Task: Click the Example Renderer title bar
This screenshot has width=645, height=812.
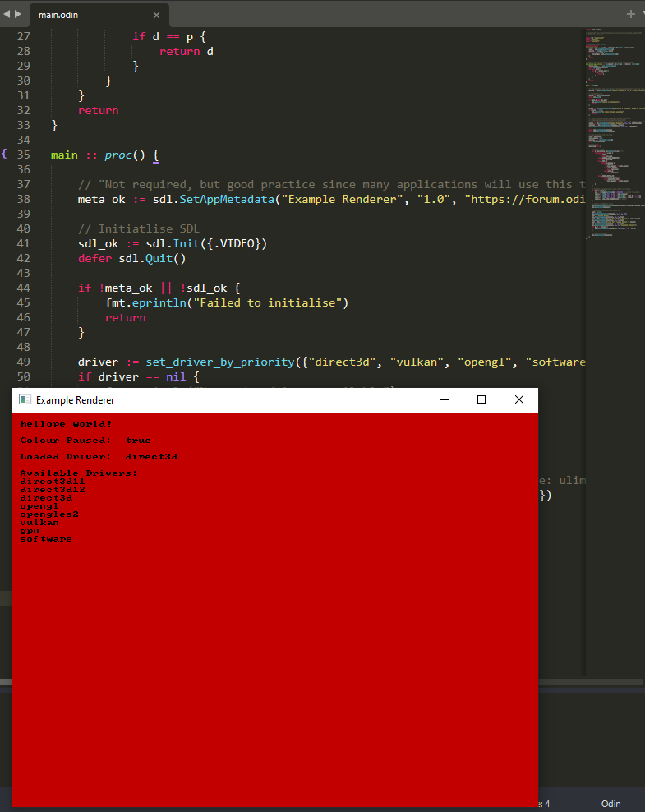Action: click(x=246, y=400)
